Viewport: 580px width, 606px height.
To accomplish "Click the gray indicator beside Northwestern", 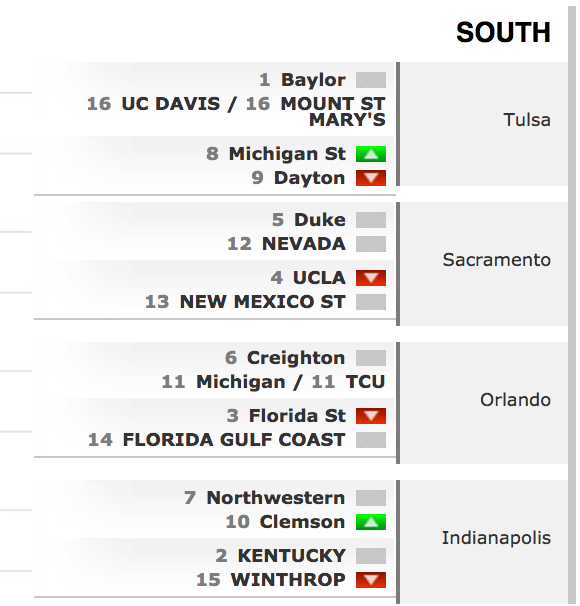I will pos(371,498).
